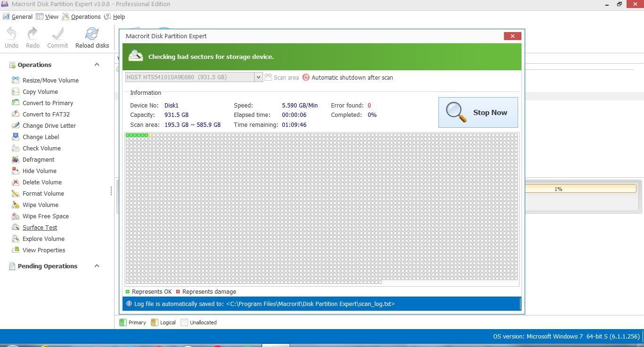Select the Defragment operation
The width and height of the screenshot is (644, 347).
coord(38,159)
